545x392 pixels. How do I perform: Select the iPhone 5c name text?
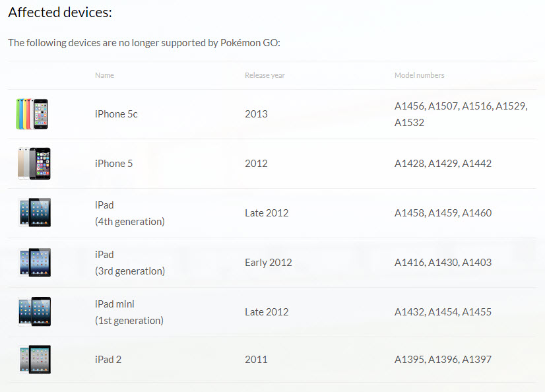[x=116, y=114]
